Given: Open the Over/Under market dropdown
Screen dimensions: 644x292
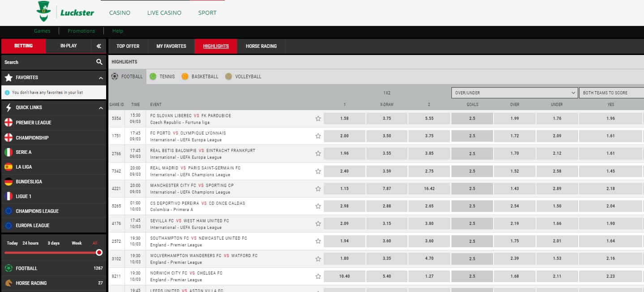Looking at the screenshot, I should pos(514,93).
